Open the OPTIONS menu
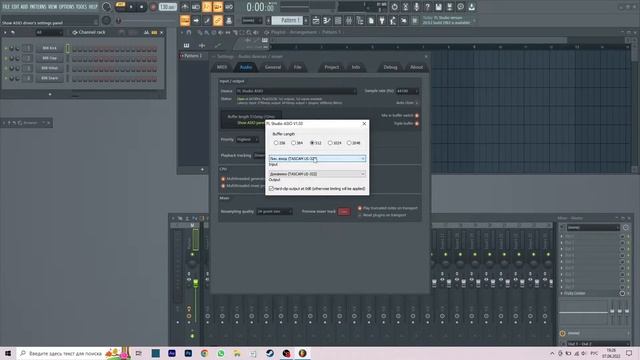 tap(67, 7)
